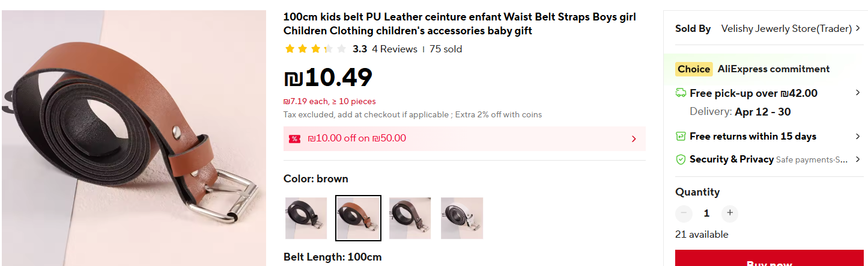Expand Security & Privacy information
The width and height of the screenshot is (868, 266).
[x=858, y=159]
